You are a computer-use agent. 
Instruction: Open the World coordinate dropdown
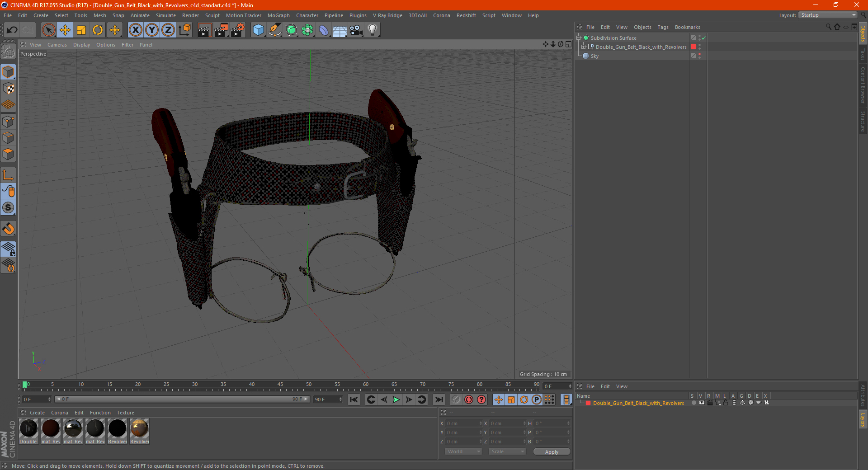[x=463, y=451]
